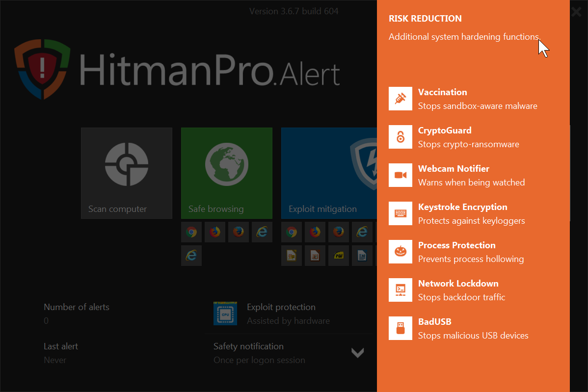The height and width of the screenshot is (392, 588).
Task: Open the Network Lockdown terminal icon
Action: pos(400,289)
